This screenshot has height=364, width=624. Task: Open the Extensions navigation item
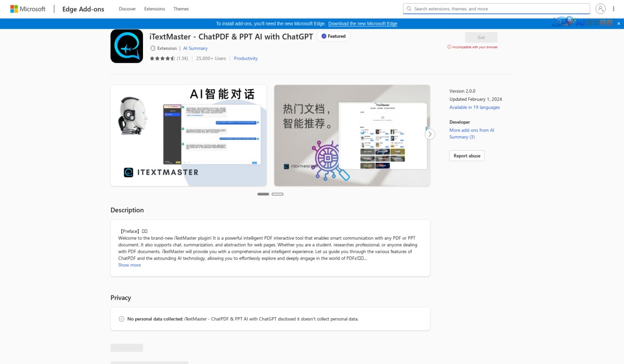pyautogui.click(x=154, y=8)
